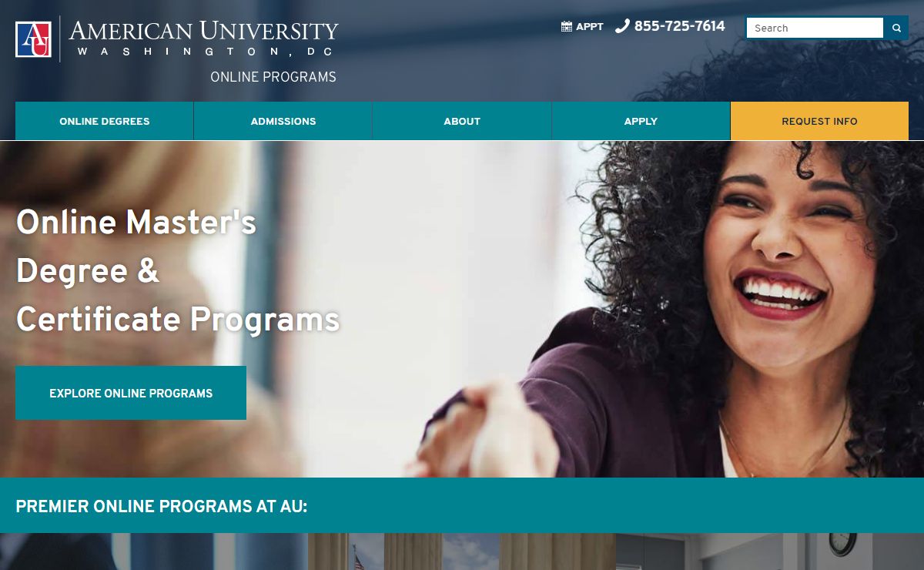Screen dimensions: 924x570
Task: Go to the Apply navigation item
Action: 641,121
